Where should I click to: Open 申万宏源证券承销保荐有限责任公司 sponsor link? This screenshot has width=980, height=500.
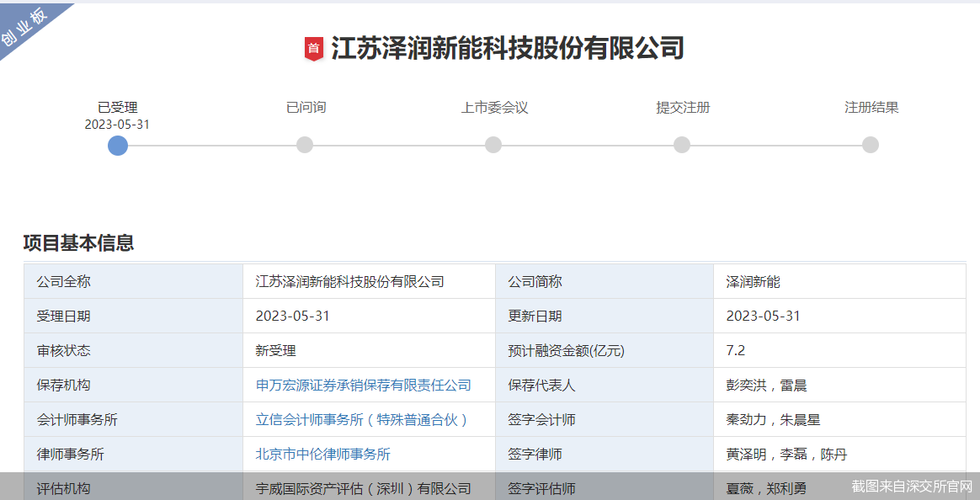[363, 385]
